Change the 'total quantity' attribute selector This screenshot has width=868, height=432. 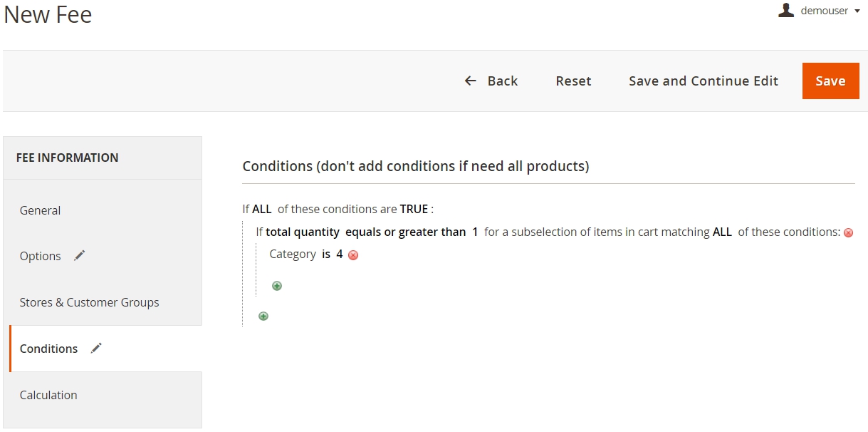[x=303, y=232]
